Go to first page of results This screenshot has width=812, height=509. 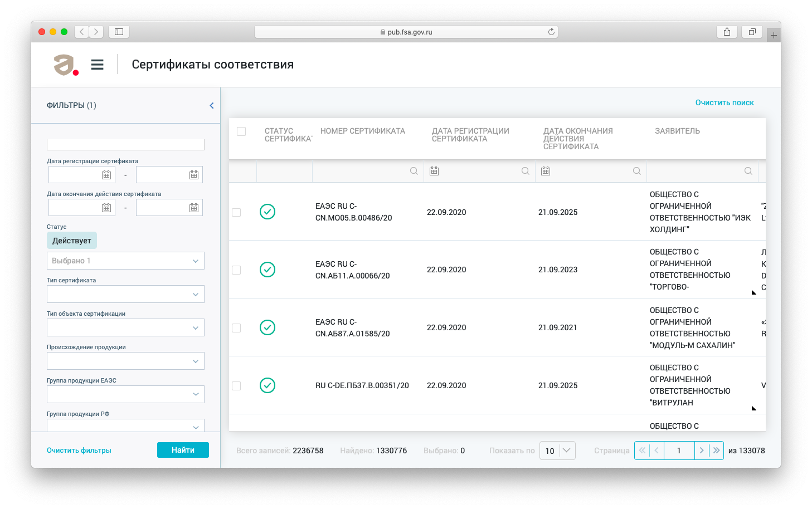(x=642, y=451)
